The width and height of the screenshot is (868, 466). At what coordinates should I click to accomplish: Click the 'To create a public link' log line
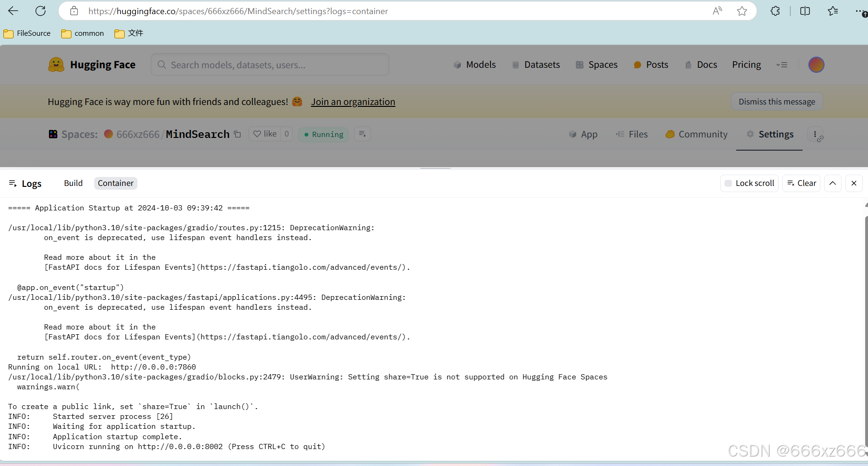(133, 407)
